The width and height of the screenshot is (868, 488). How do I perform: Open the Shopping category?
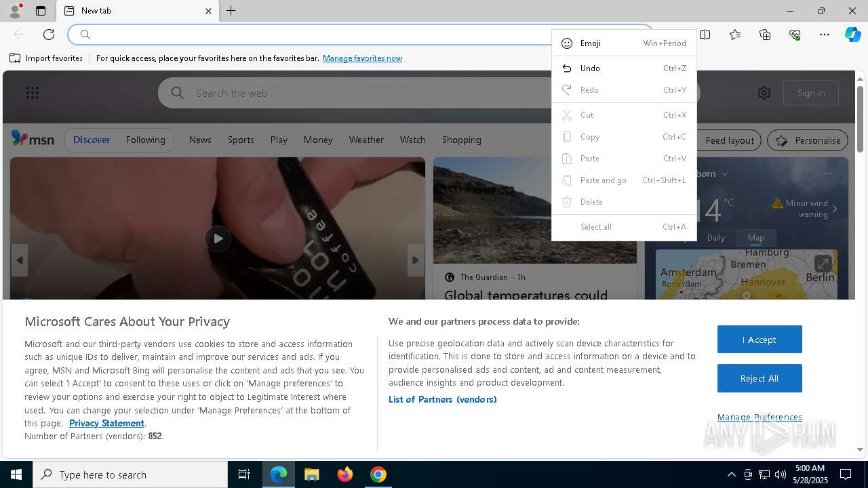pyautogui.click(x=461, y=140)
